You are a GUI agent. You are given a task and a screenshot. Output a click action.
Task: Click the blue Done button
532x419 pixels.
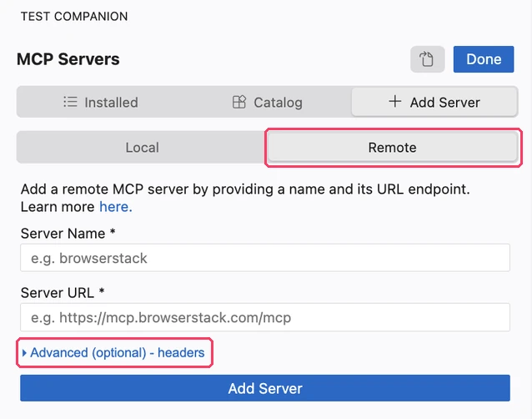coord(484,59)
